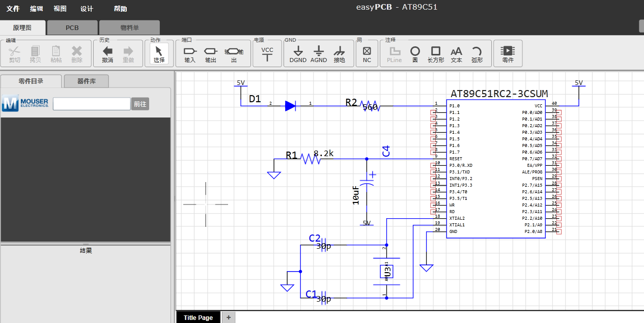
Task: Open the 设计 (Design) menu
Action: click(x=87, y=9)
